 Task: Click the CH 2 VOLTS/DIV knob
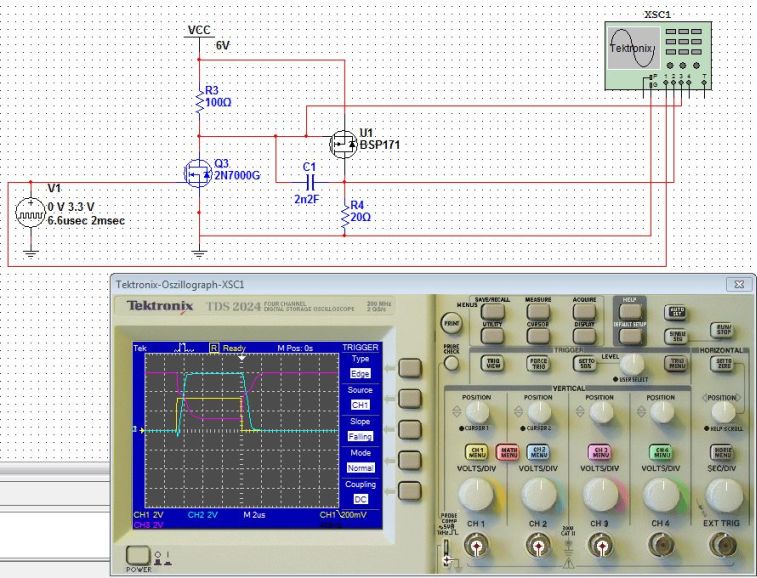[539, 495]
